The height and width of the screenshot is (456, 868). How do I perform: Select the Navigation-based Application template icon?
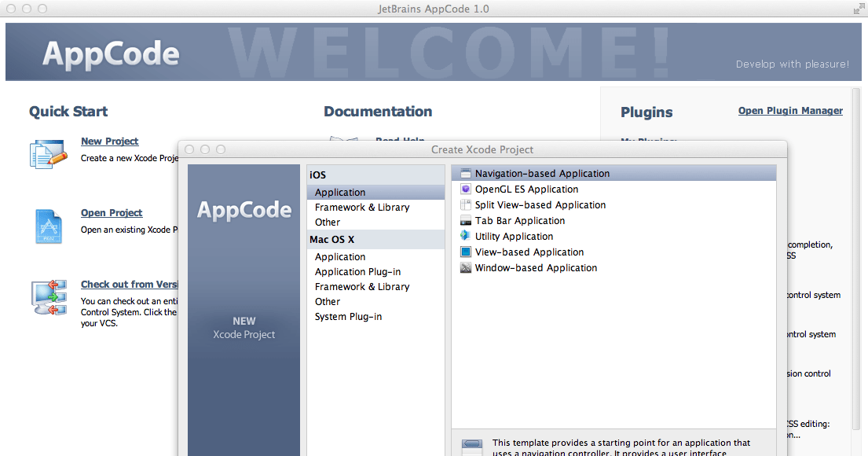(x=466, y=173)
